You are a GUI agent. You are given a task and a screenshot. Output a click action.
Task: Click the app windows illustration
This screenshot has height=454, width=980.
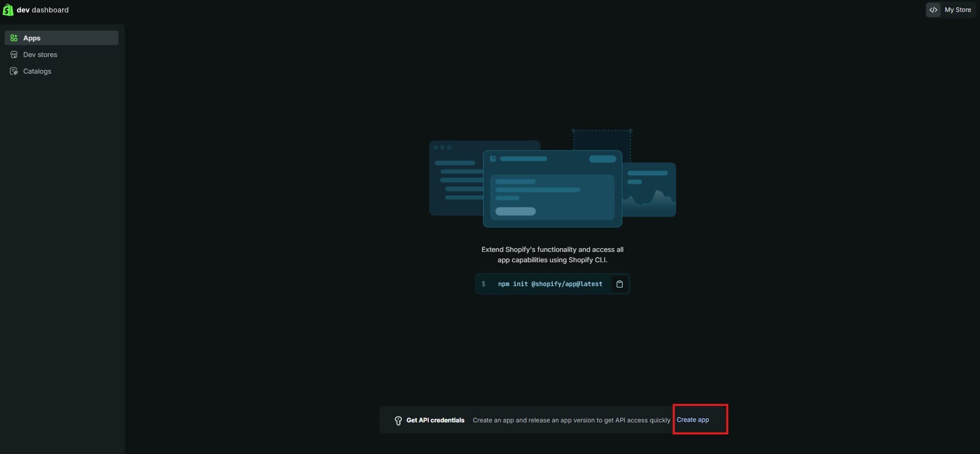552,178
